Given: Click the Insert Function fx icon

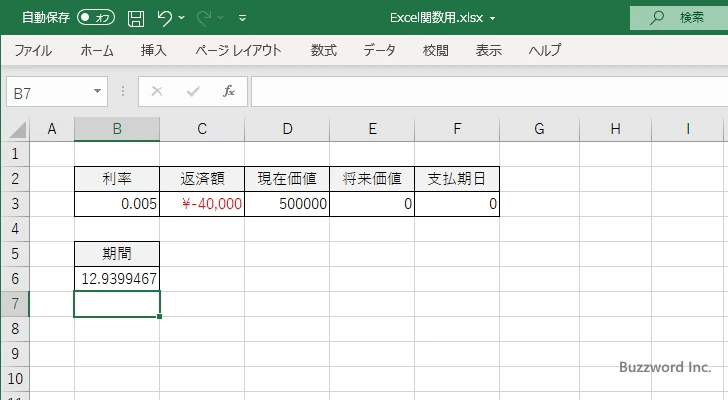Looking at the screenshot, I should 228,91.
